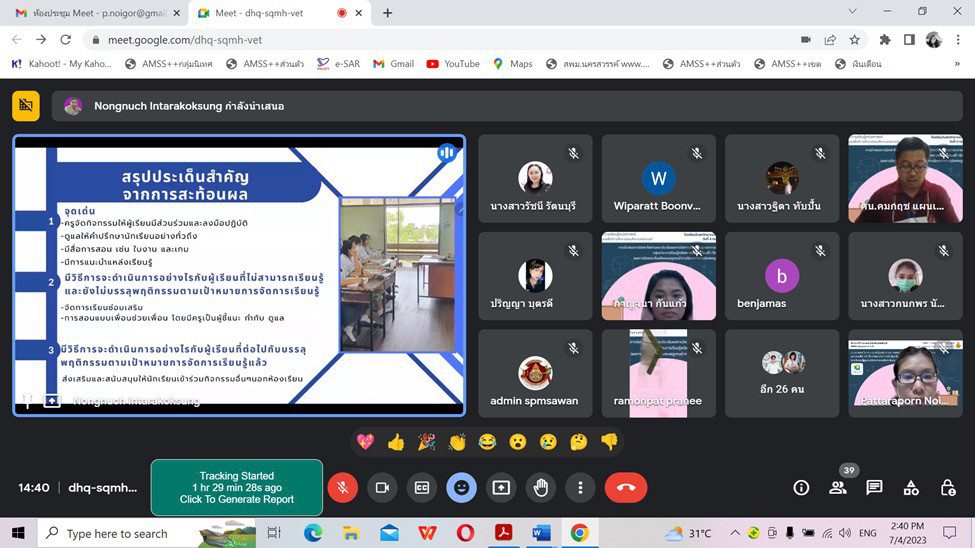Screen dimensions: 975x548
Task: Turn on the camera in Meet
Action: pyautogui.click(x=382, y=488)
